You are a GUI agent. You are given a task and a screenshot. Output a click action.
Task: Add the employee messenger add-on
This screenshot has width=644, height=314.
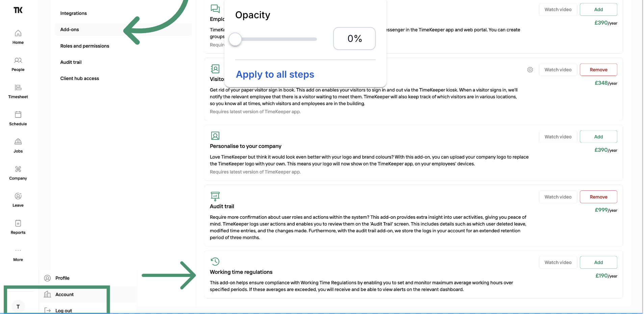click(x=598, y=9)
